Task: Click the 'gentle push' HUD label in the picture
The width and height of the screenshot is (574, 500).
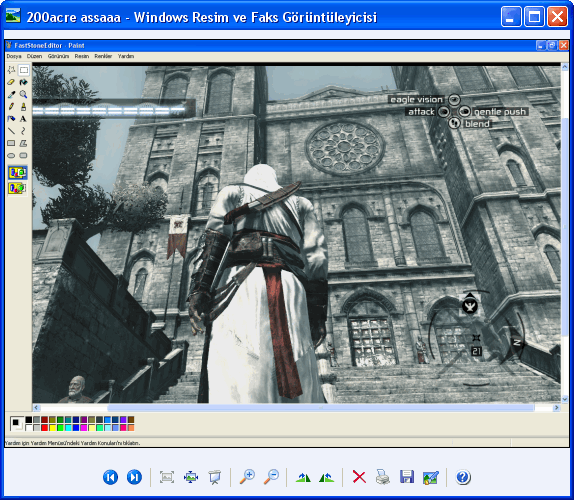Action: coord(500,112)
